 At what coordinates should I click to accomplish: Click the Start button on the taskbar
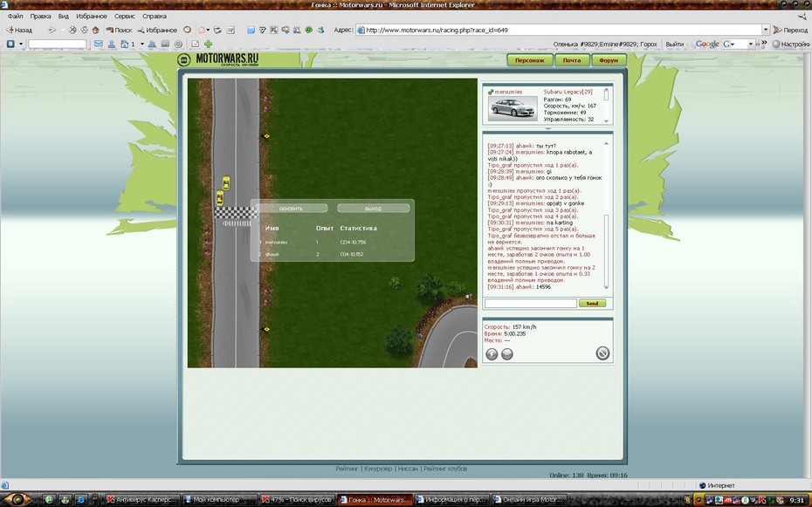[17, 500]
